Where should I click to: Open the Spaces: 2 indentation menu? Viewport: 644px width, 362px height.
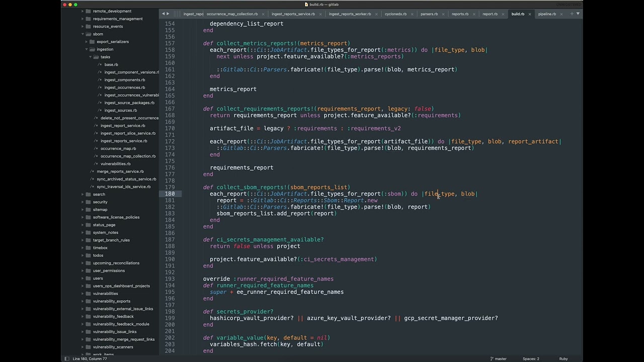pos(531,358)
